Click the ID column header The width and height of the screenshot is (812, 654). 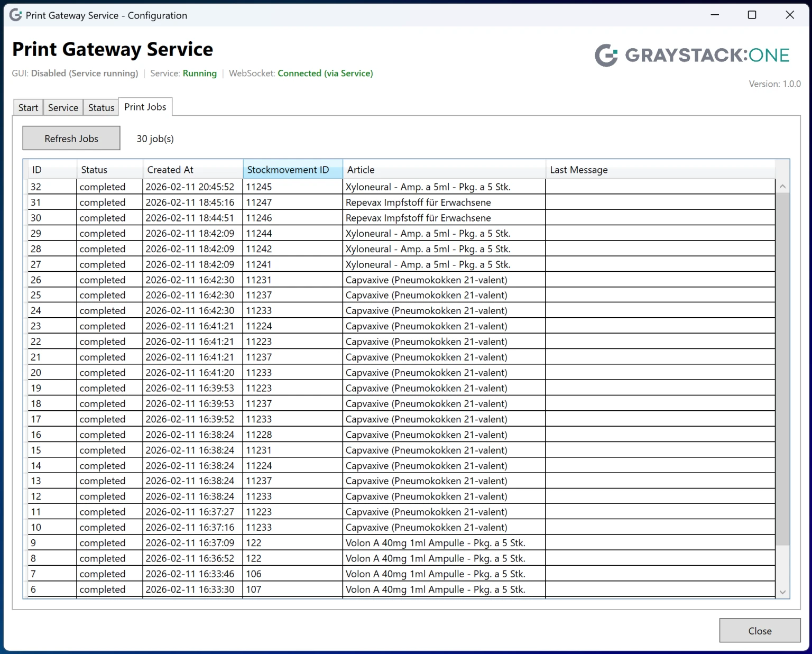click(x=52, y=170)
